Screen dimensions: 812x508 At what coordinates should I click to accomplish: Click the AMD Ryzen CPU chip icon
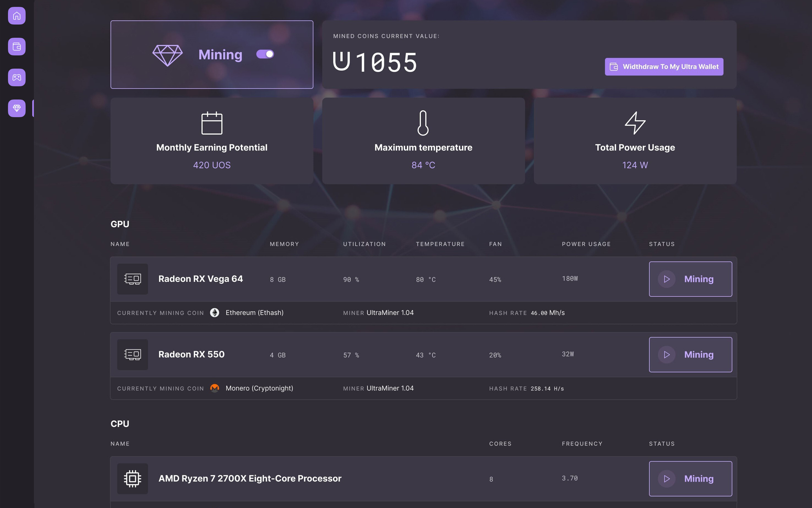point(132,479)
